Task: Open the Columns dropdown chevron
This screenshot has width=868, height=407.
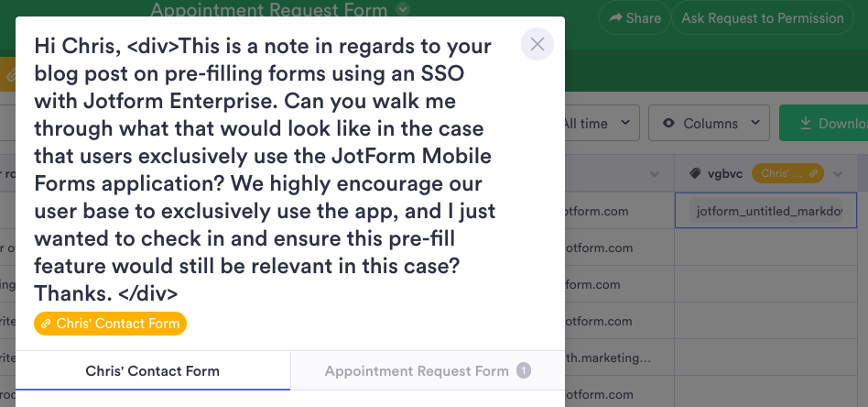Action: click(x=755, y=123)
